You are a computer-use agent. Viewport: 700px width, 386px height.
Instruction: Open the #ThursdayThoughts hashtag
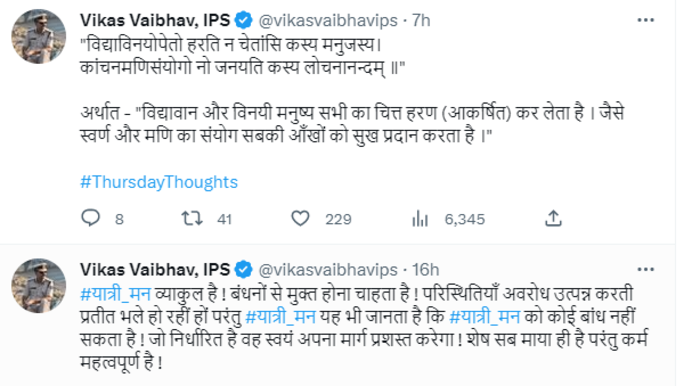pos(159,182)
